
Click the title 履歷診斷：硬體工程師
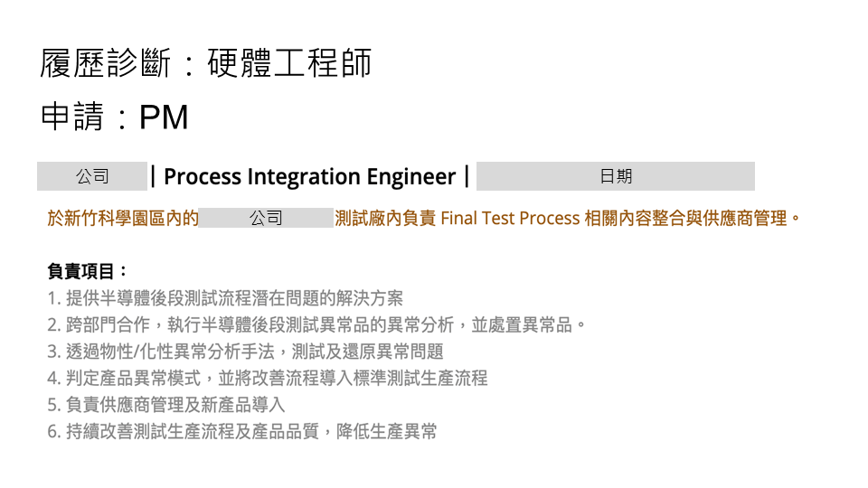205,63
